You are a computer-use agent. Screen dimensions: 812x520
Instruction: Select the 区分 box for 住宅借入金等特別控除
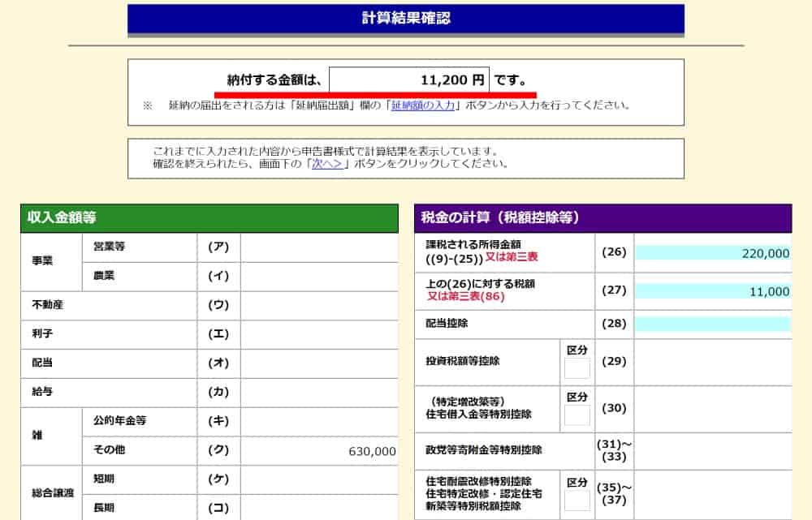click(577, 416)
